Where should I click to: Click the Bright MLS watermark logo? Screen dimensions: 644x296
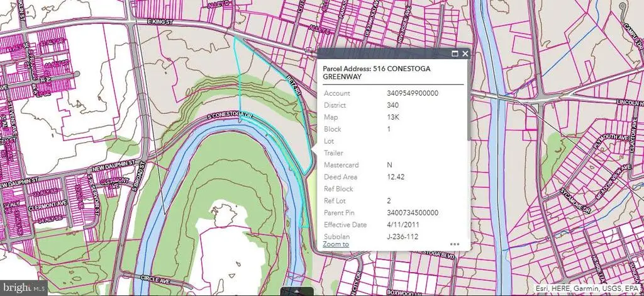24,287
